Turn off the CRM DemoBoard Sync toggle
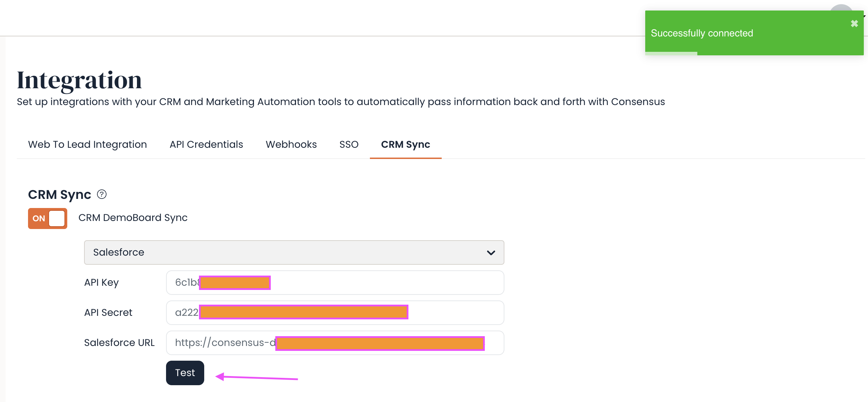 click(x=47, y=218)
